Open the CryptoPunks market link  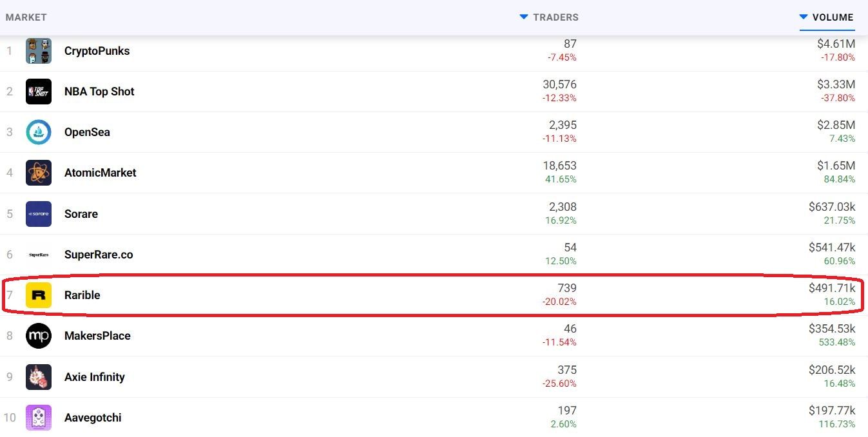pos(97,51)
